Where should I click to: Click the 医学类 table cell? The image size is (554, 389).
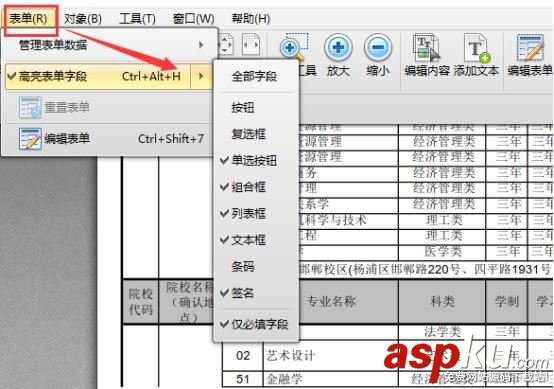point(443,251)
